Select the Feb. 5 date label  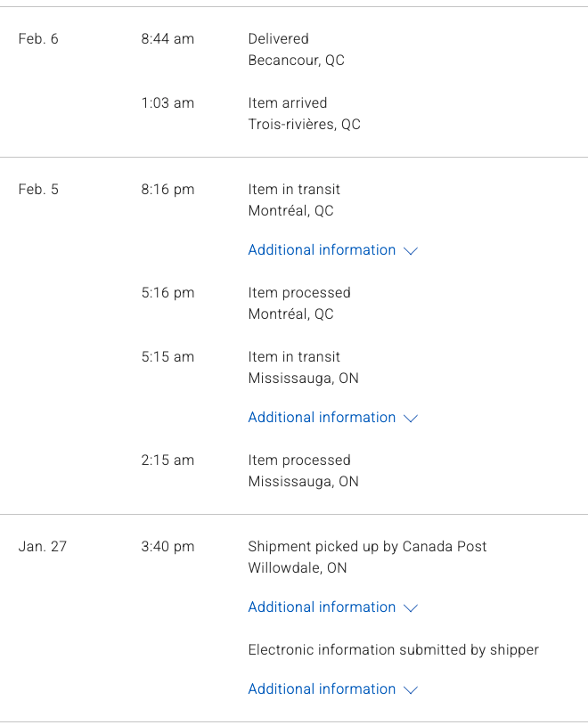38,190
